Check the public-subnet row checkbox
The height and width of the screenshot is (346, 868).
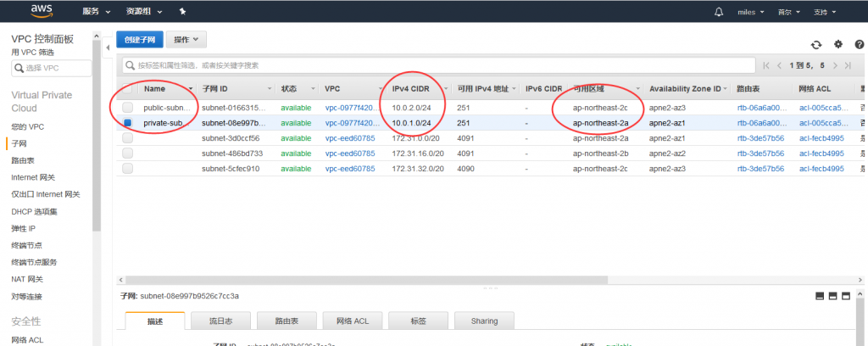(x=128, y=108)
